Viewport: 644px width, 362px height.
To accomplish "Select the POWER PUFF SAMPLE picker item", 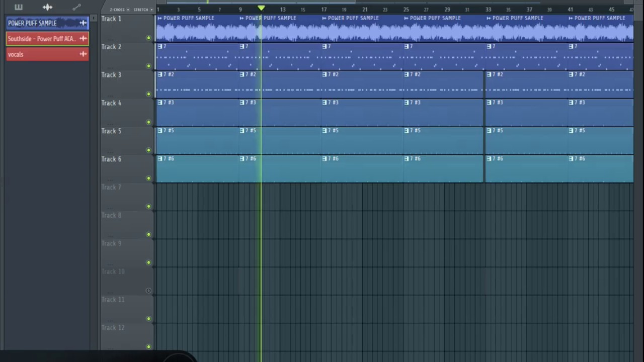I will [47, 23].
